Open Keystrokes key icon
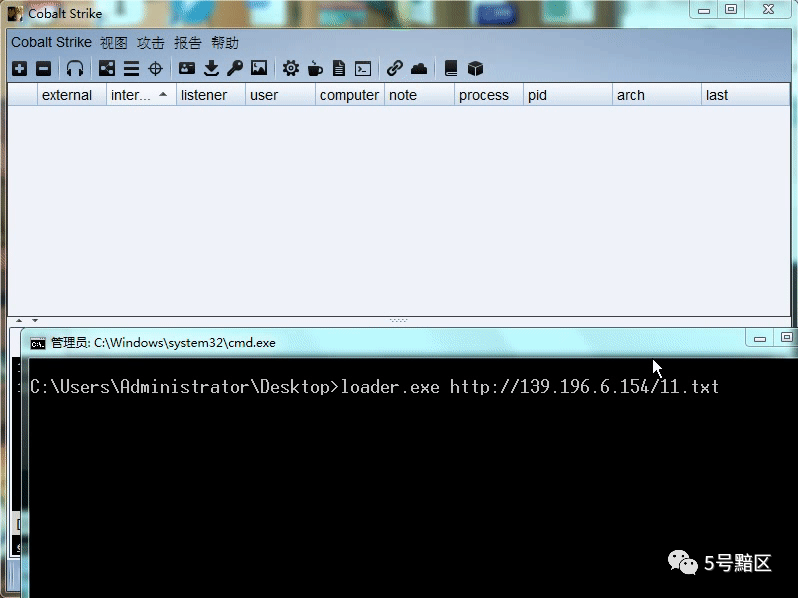 tap(235, 68)
